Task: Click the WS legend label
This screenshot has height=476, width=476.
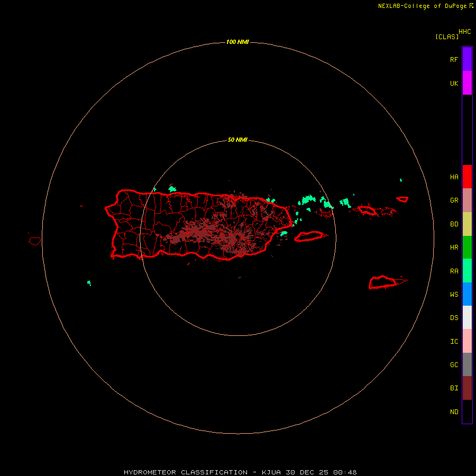Action: point(454,295)
